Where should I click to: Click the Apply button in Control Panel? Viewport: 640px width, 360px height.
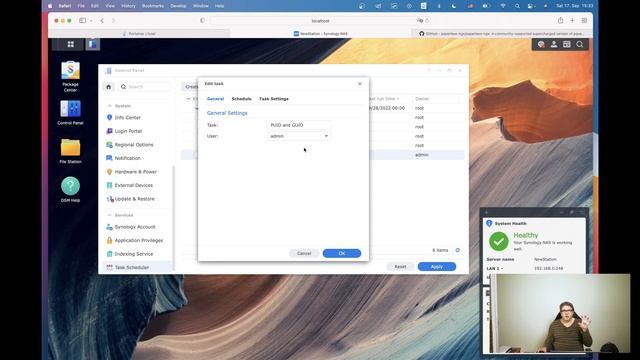pyautogui.click(x=437, y=267)
